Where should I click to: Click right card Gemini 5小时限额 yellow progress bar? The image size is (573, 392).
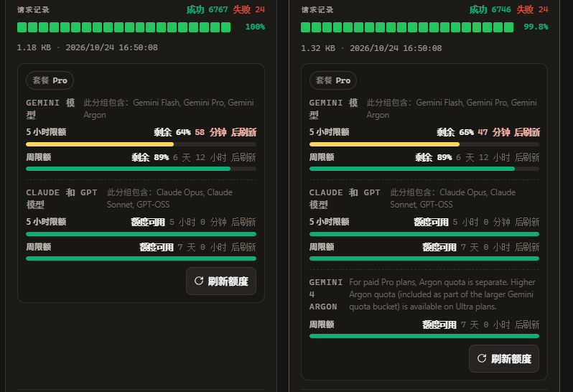(x=424, y=144)
